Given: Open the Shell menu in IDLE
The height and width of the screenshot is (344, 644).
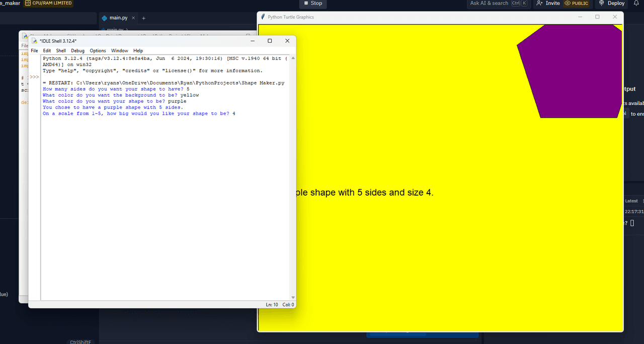Looking at the screenshot, I should pyautogui.click(x=61, y=51).
